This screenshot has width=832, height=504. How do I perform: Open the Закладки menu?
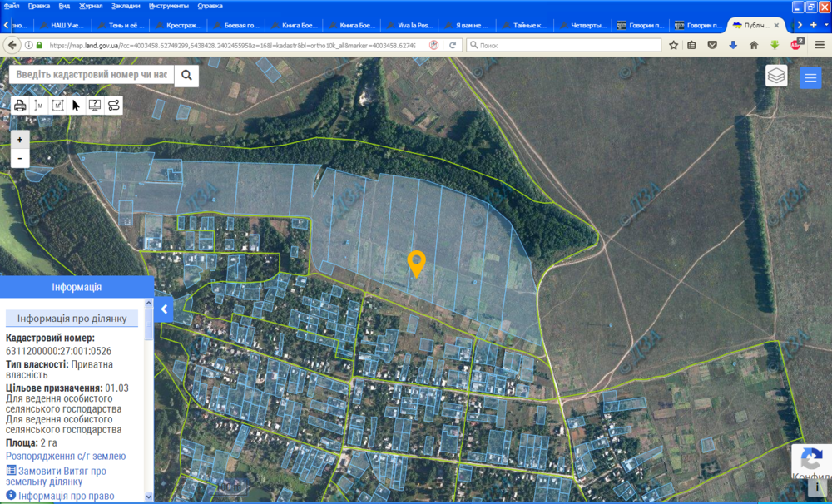click(x=126, y=6)
